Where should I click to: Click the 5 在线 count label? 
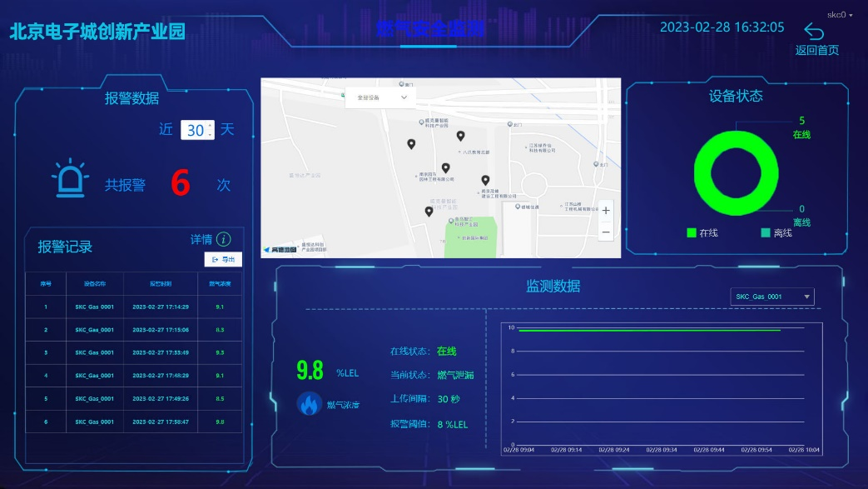coord(801,127)
